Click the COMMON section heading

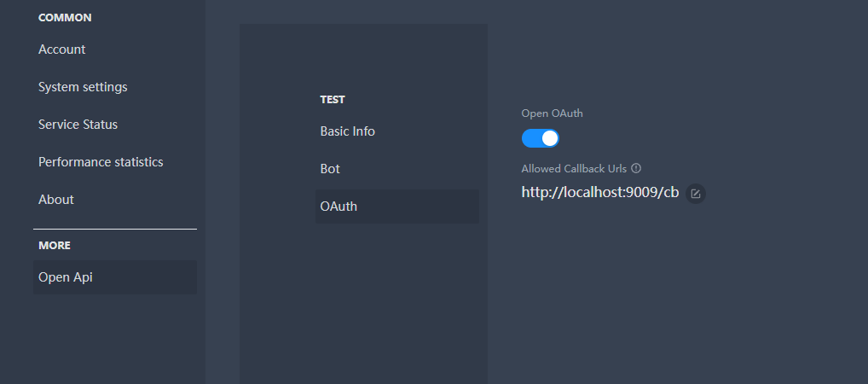(65, 18)
